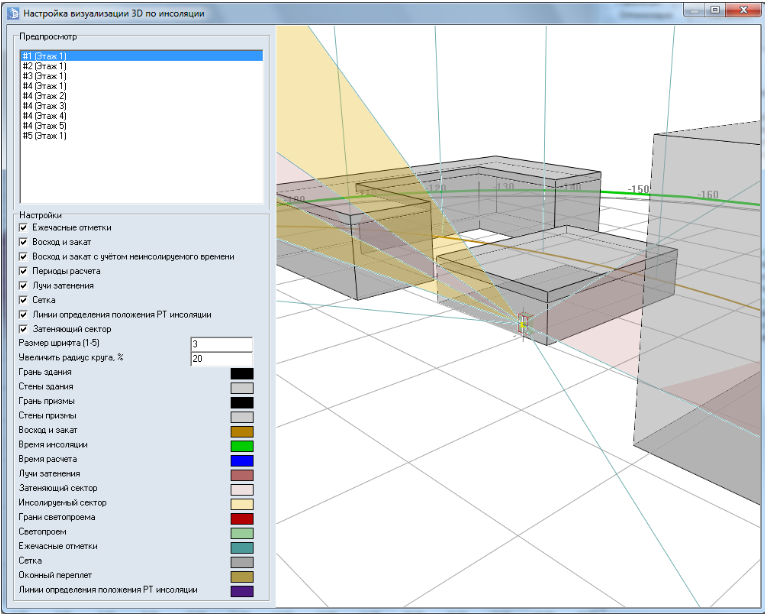The image size is (765, 615).
Task: Uncheck the Лучи затенения checkbox
Action: tap(23, 285)
